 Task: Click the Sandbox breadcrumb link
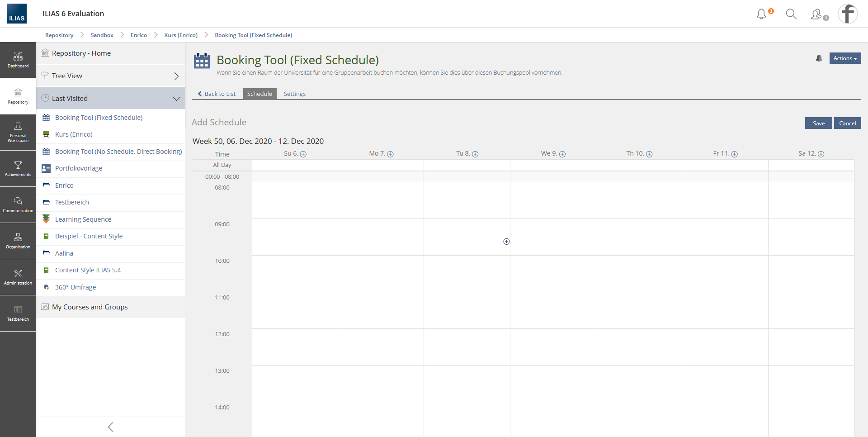click(x=102, y=35)
